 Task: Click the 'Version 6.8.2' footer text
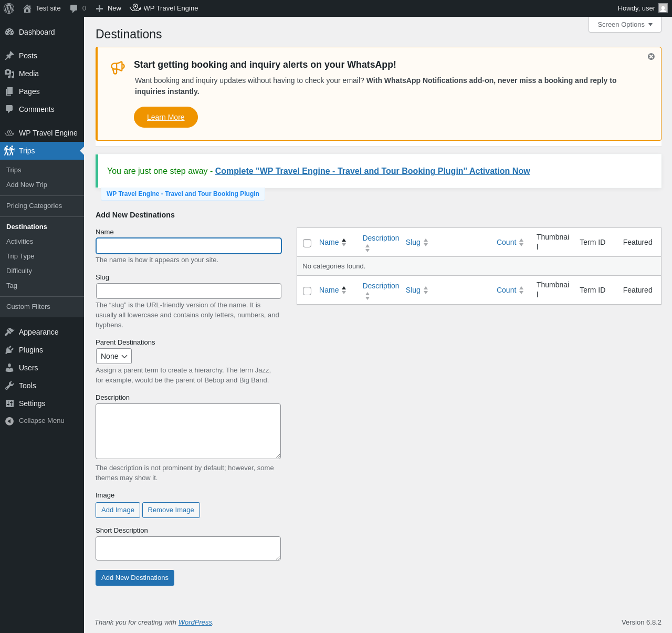(642, 622)
